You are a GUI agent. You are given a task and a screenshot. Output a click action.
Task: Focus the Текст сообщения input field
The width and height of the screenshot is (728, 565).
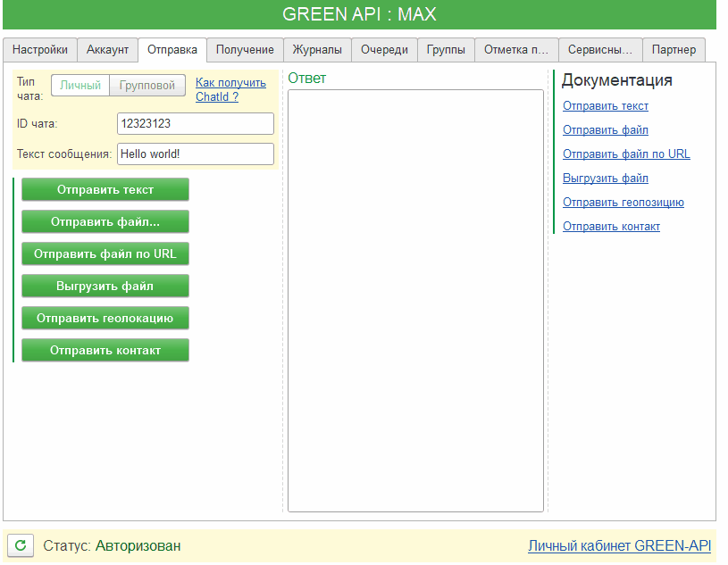pyautogui.click(x=195, y=154)
